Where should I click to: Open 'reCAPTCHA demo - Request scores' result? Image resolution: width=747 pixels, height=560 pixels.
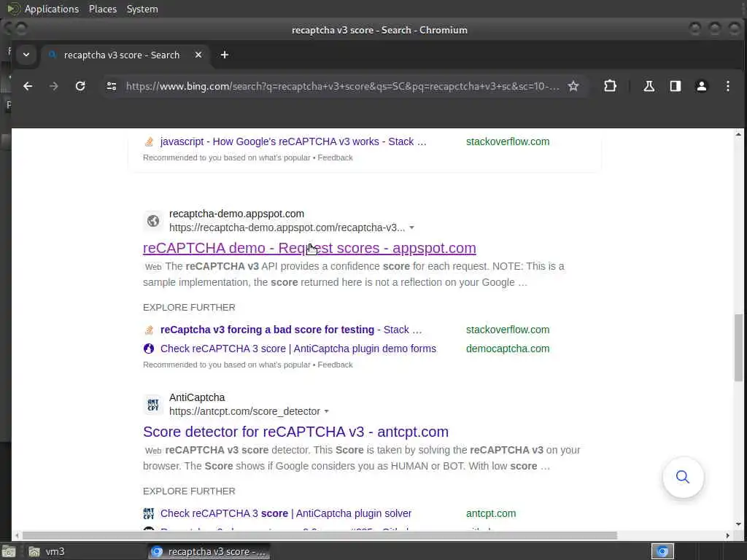(309, 248)
